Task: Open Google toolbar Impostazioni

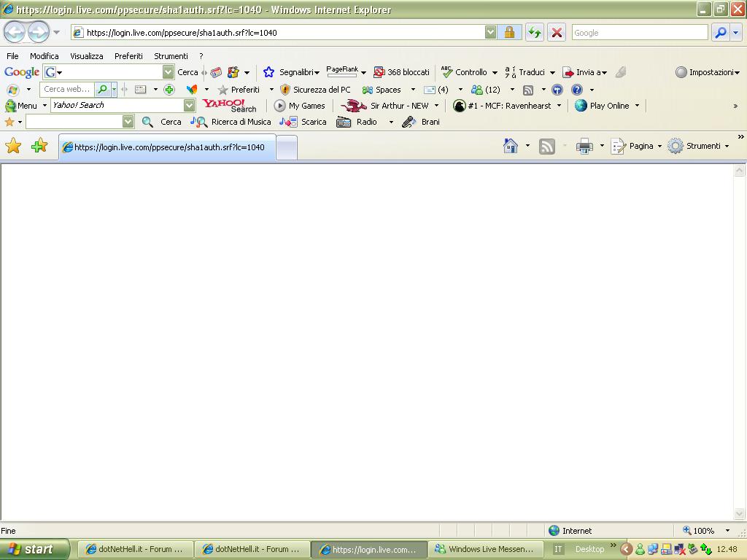Action: coord(708,72)
